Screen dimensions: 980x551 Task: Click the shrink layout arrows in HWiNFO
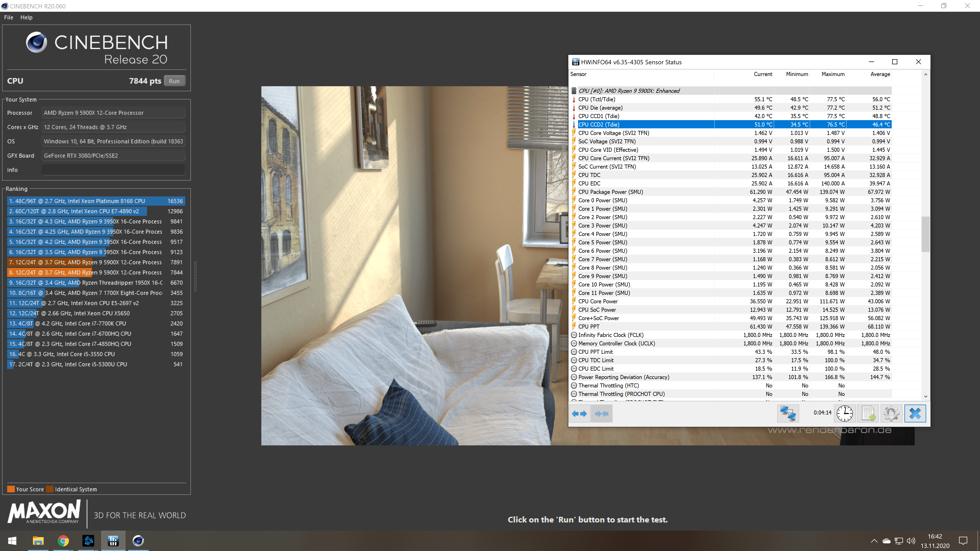point(602,414)
